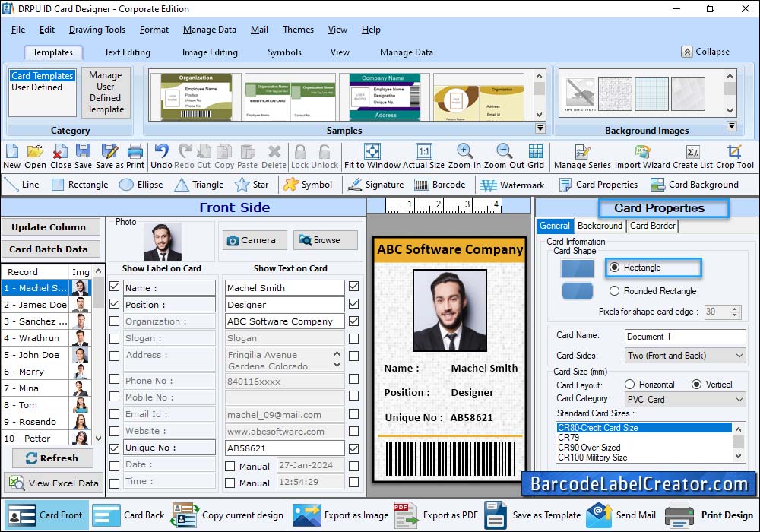The height and width of the screenshot is (532, 760).
Task: Open the Themes menu
Action: tap(298, 30)
